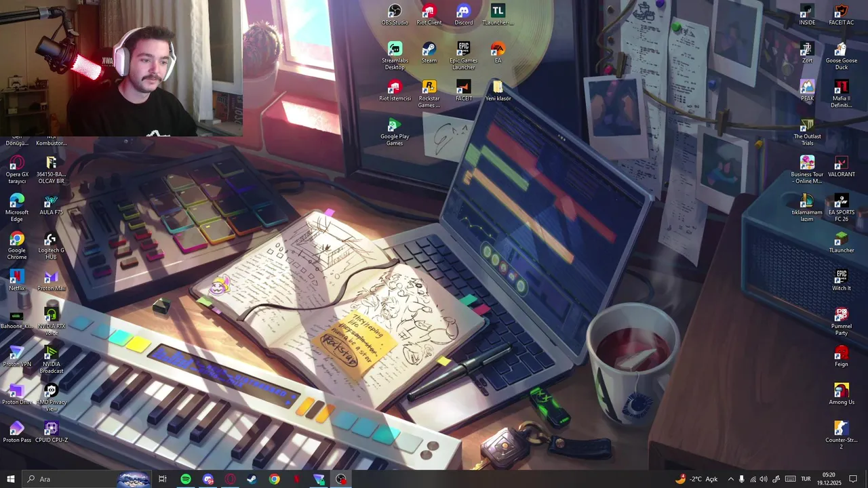This screenshot has height=488, width=868.
Task: Select the TLauncher icon next to Discord
Action: (498, 15)
